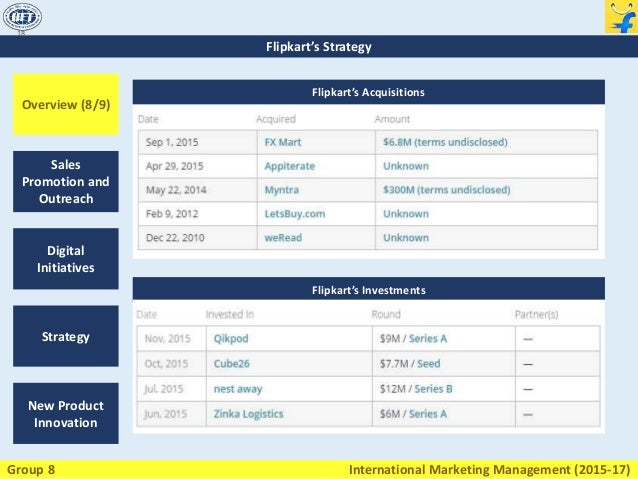This screenshot has width=638, height=479.
Task: Select the Jul, 2015 date cell
Action: click(x=172, y=389)
